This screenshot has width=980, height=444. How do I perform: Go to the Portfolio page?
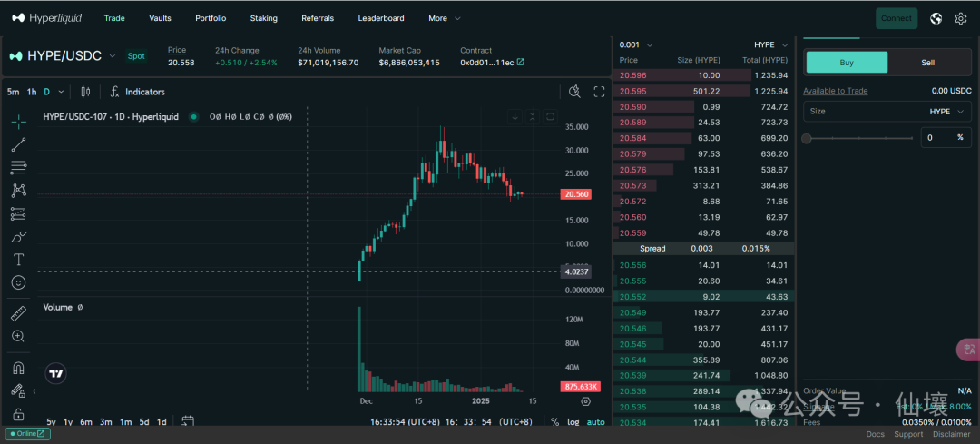pyautogui.click(x=211, y=18)
